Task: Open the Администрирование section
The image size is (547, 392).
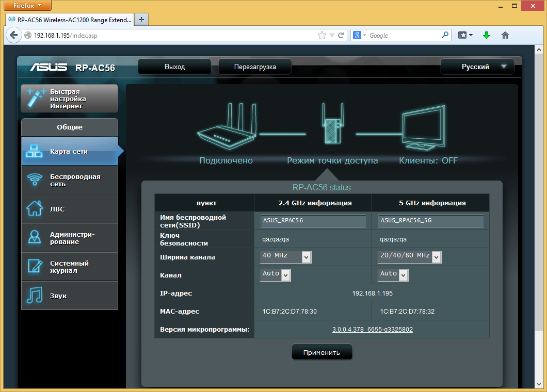Action: (x=70, y=238)
